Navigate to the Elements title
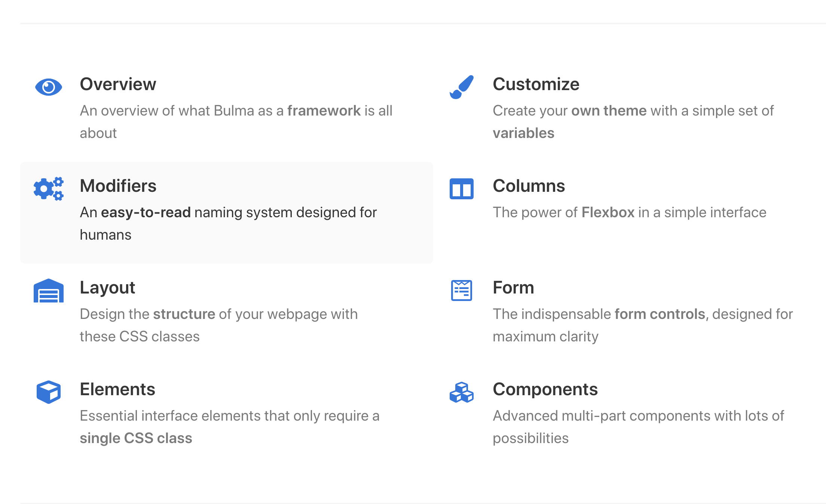Screen dimensions: 826x504 click(117, 389)
